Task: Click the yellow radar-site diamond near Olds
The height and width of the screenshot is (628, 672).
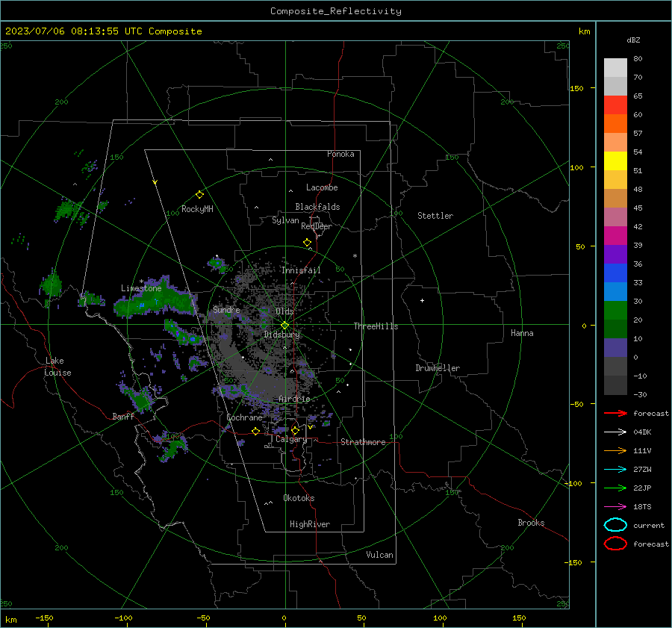Action: point(284,326)
